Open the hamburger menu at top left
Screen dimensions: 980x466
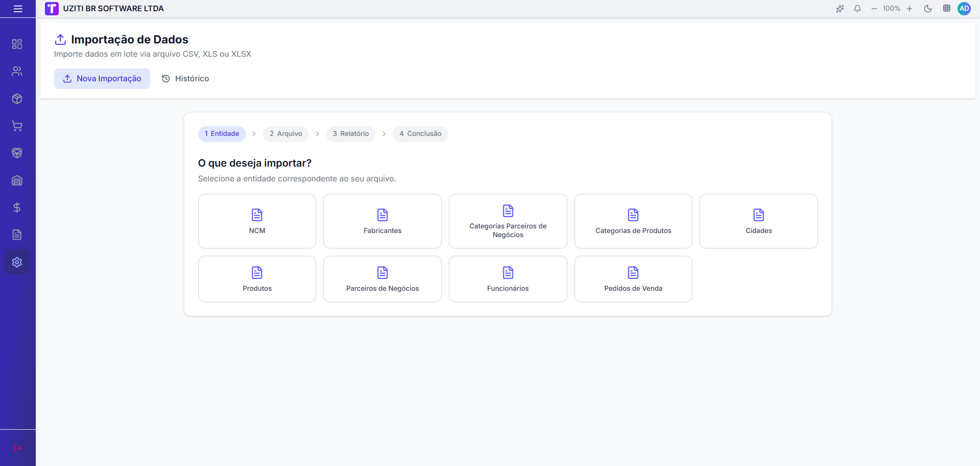point(18,9)
